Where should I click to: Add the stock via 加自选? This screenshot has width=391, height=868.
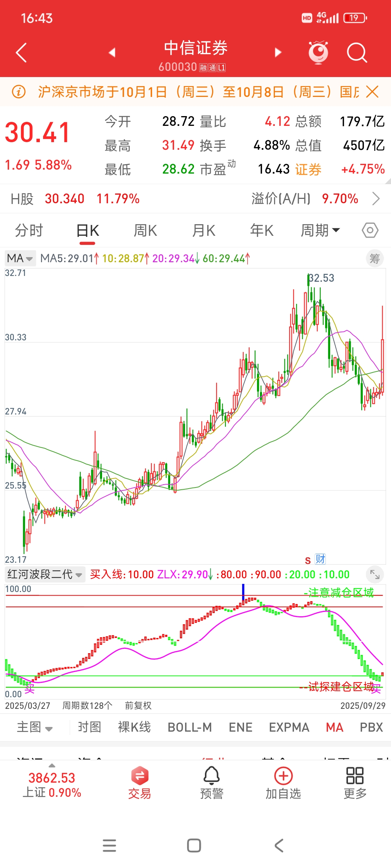click(x=283, y=783)
